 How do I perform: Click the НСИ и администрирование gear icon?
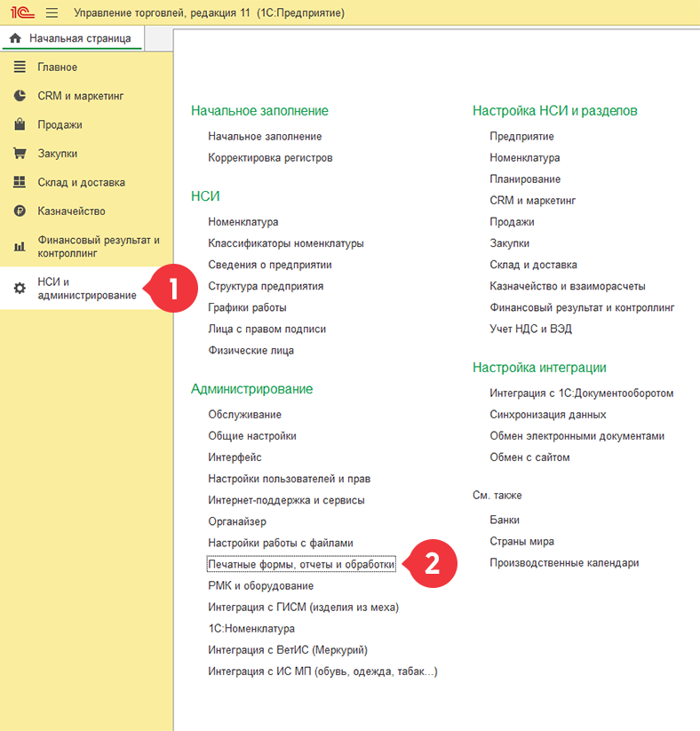[20, 288]
